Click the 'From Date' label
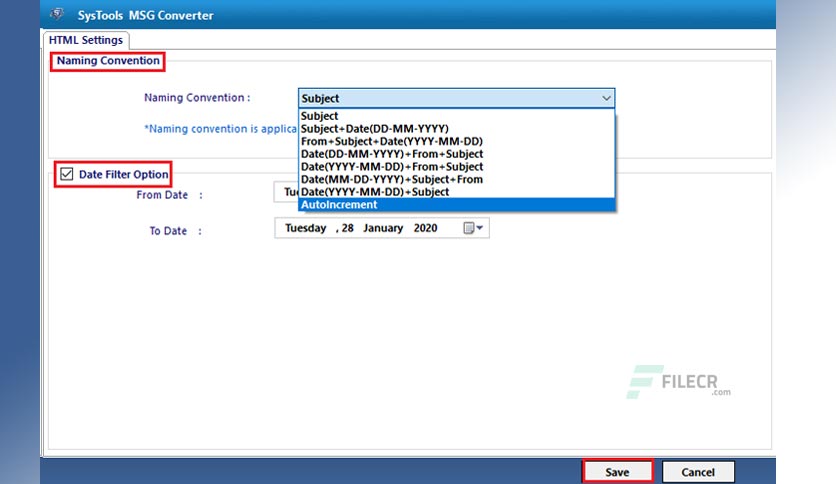The height and width of the screenshot is (484, 836). (162, 195)
